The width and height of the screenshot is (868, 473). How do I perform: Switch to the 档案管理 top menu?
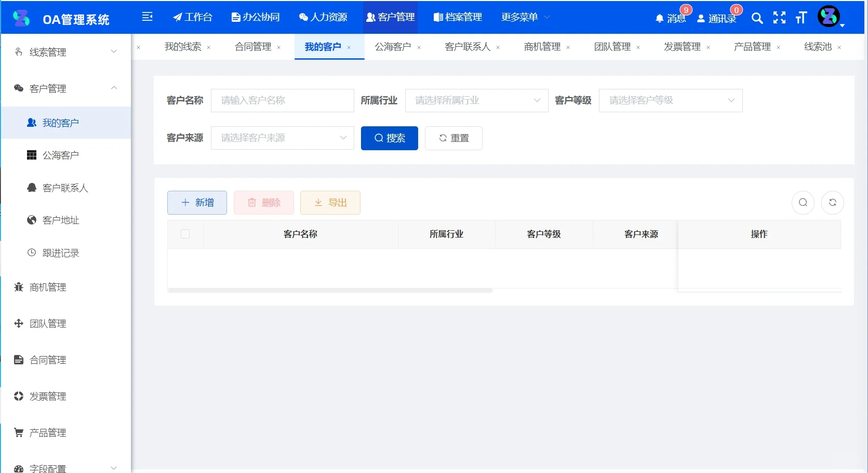click(x=458, y=17)
